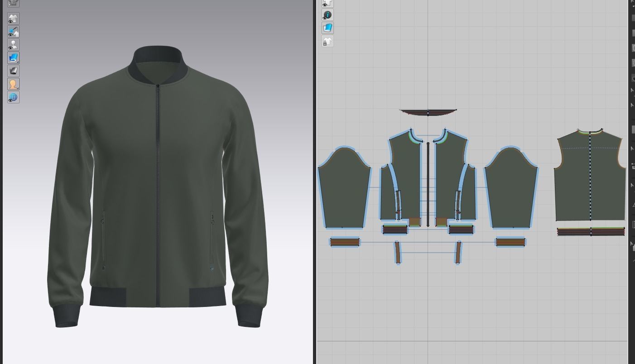Screen dimensions: 635x364
Task: Toggle Show 2D Info icon in pattern window
Action: pos(327,15)
